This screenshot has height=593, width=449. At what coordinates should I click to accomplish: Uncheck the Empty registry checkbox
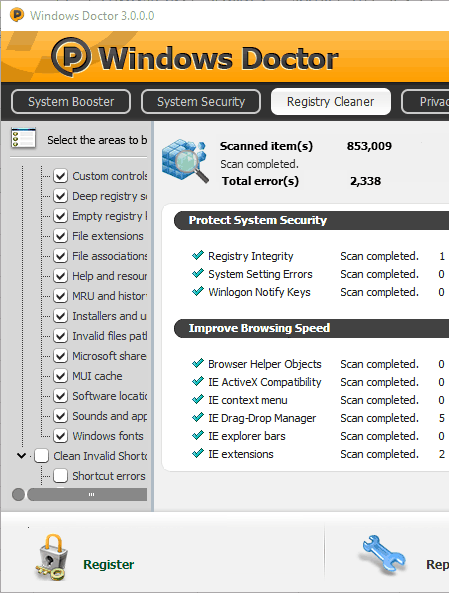[x=61, y=216]
